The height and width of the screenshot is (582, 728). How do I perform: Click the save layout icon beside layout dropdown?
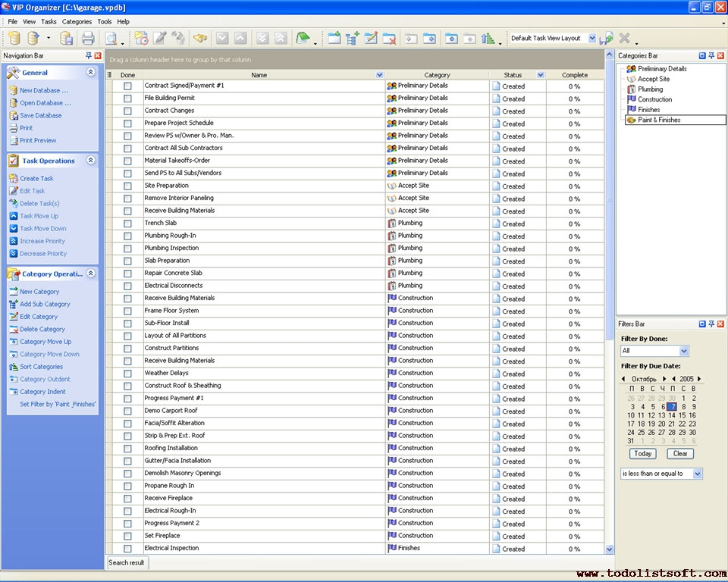click(606, 39)
